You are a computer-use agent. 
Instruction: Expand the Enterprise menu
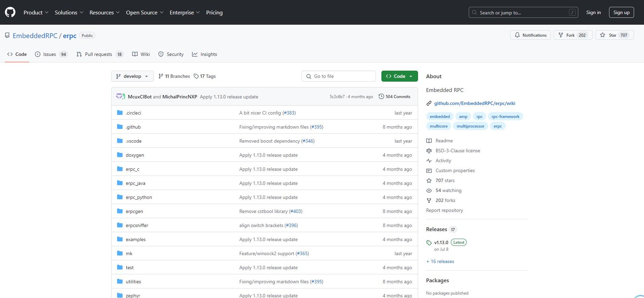pyautogui.click(x=185, y=12)
